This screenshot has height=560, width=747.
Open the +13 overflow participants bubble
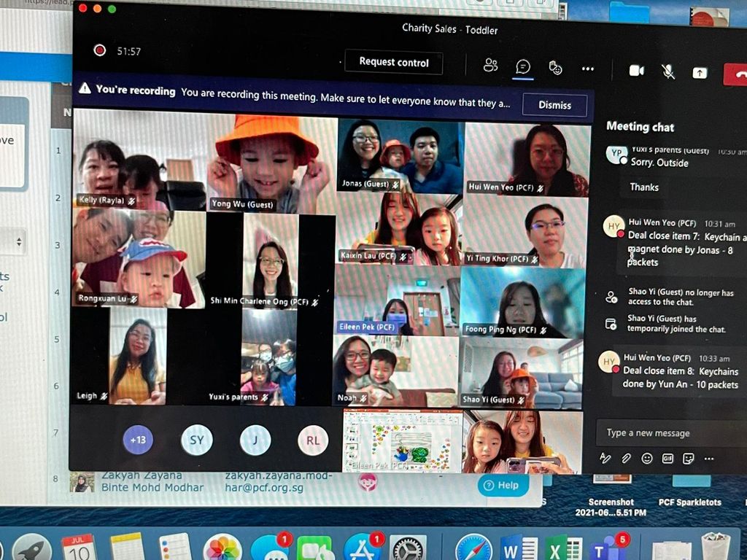pyautogui.click(x=138, y=440)
